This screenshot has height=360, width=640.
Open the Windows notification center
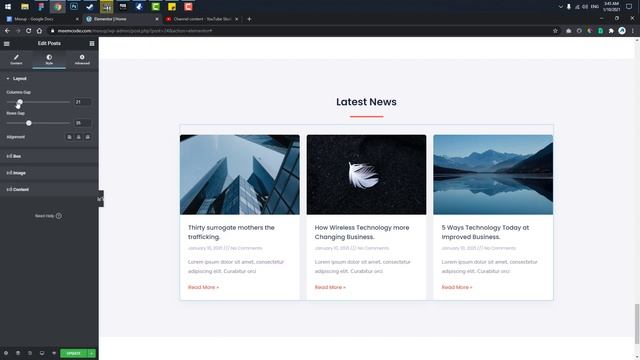tap(629, 7)
